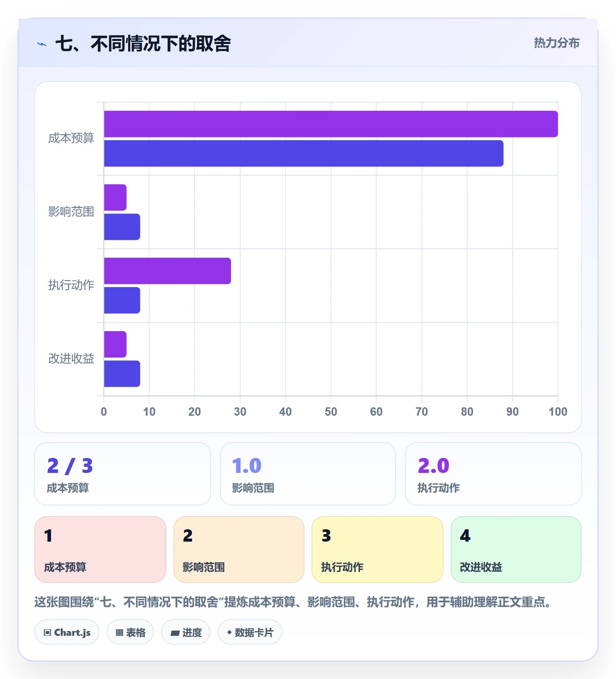Select the green card numbered 4 改进收益
The width and height of the screenshot is (616, 679).
(x=516, y=550)
